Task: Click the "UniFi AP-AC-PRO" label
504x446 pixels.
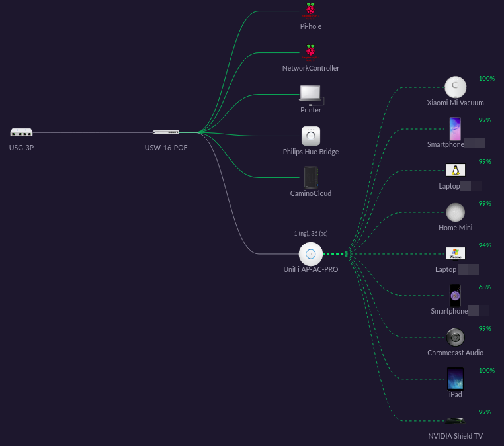Action: click(310, 269)
